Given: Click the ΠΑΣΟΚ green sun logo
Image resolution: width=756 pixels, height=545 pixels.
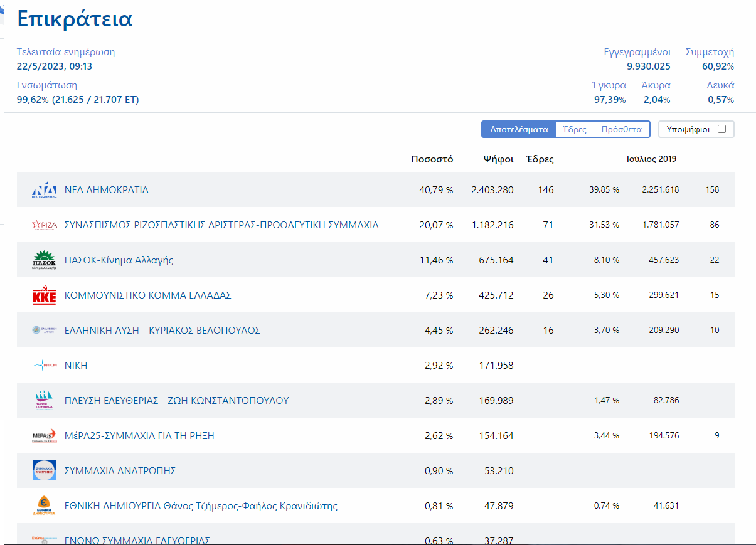Looking at the screenshot, I should click(x=45, y=260).
